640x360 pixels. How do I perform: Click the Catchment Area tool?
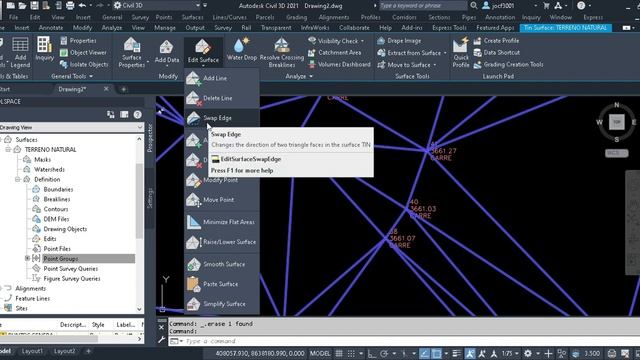point(335,53)
